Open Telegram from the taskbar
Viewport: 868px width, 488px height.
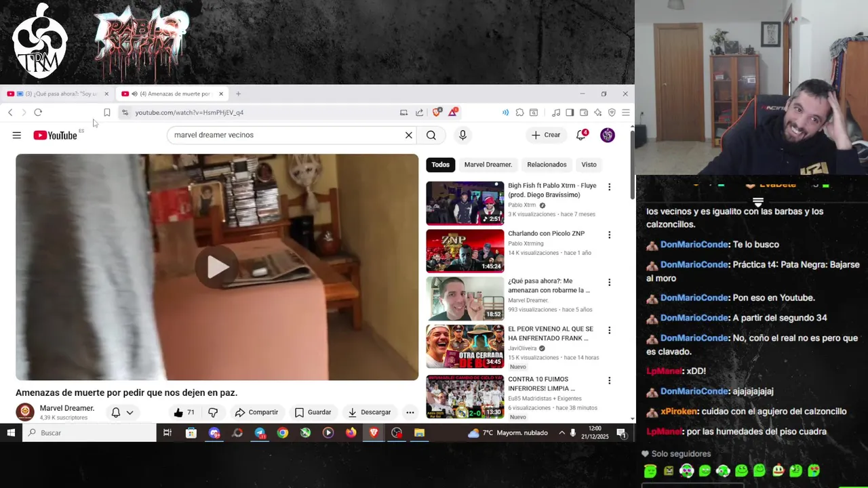(260, 432)
